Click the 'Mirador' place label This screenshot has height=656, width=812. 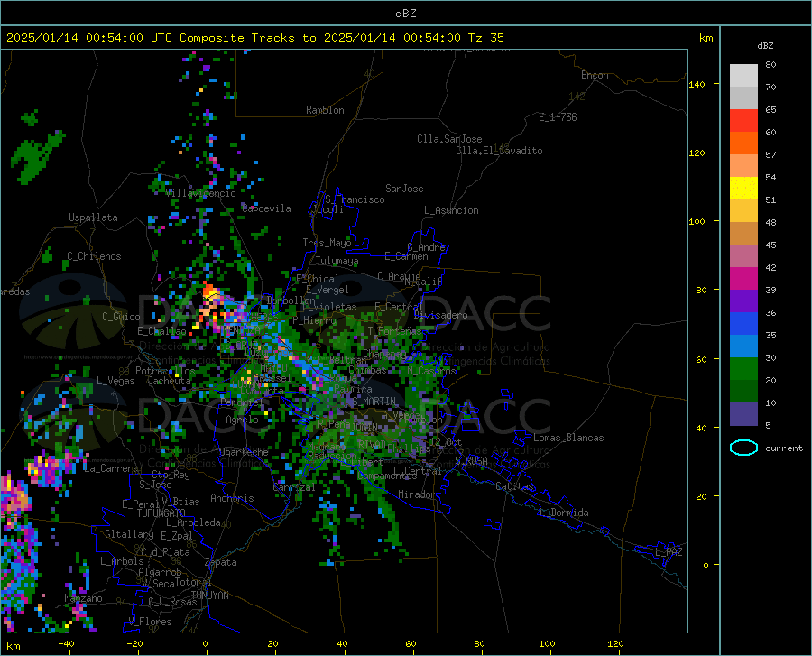coord(416,495)
